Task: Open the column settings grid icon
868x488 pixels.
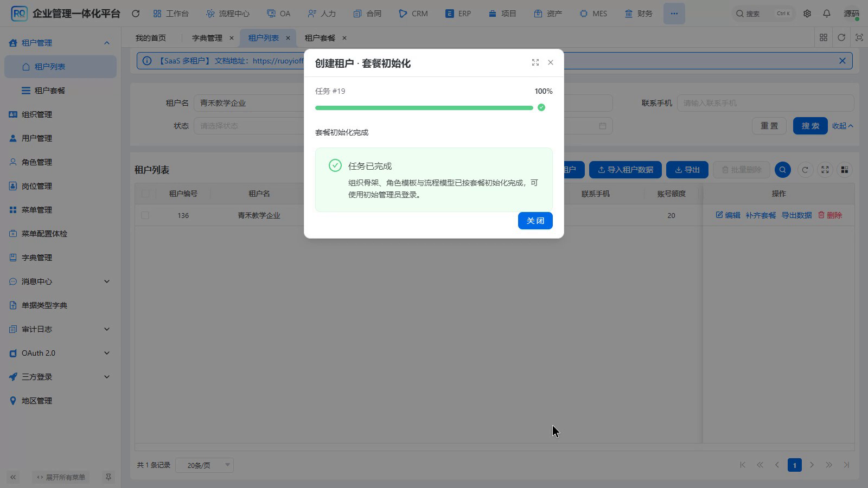Action: coord(845,170)
